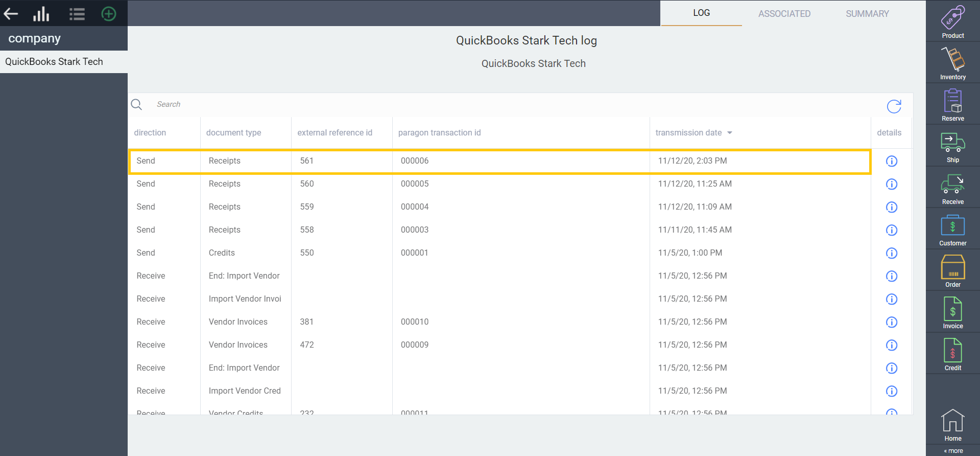Screen dimensions: 980x456
Task: Switch to the SUMMARY tab
Action: point(867,14)
